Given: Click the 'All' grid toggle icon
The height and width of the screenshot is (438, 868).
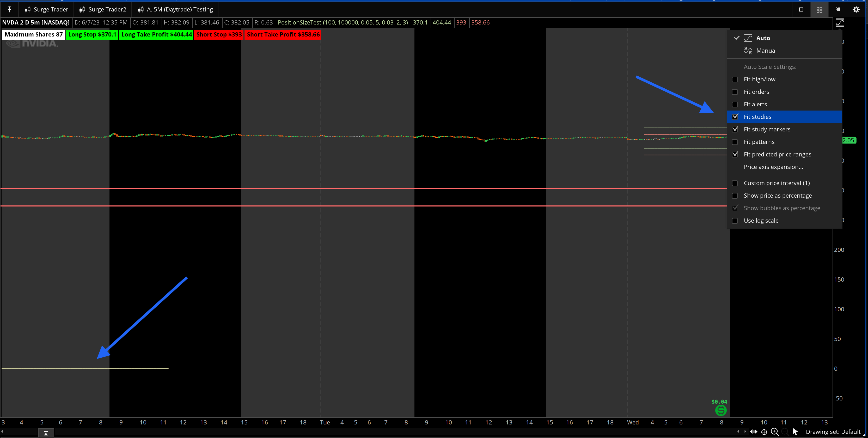Looking at the screenshot, I should click(x=838, y=9).
